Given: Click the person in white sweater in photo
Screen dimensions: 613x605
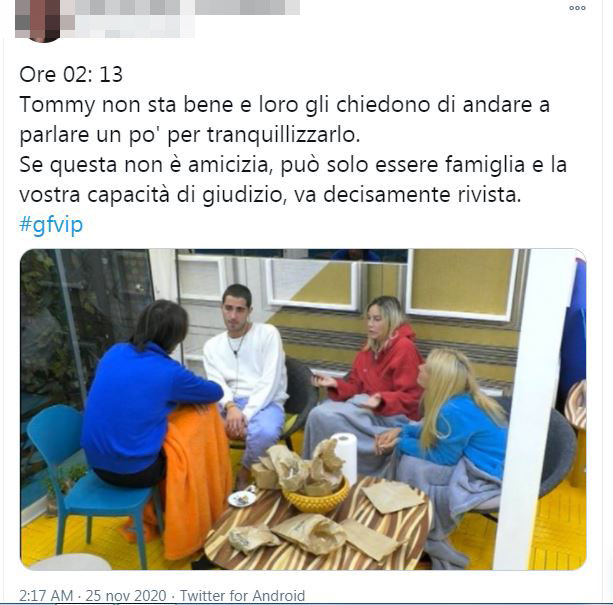Looking at the screenshot, I should click(x=244, y=375).
